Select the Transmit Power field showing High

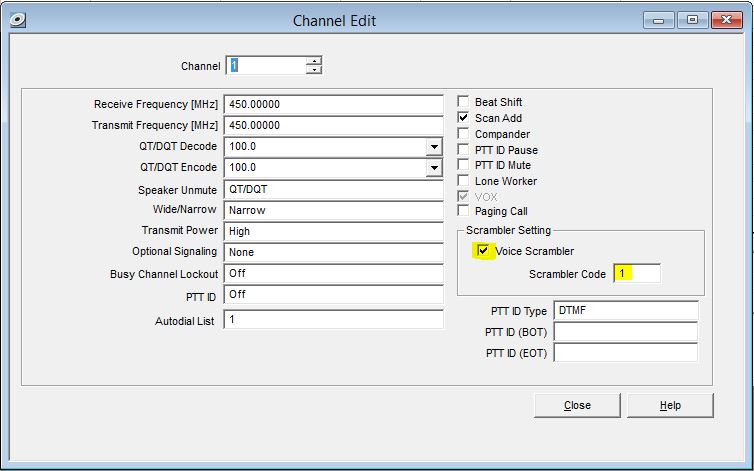click(x=333, y=231)
